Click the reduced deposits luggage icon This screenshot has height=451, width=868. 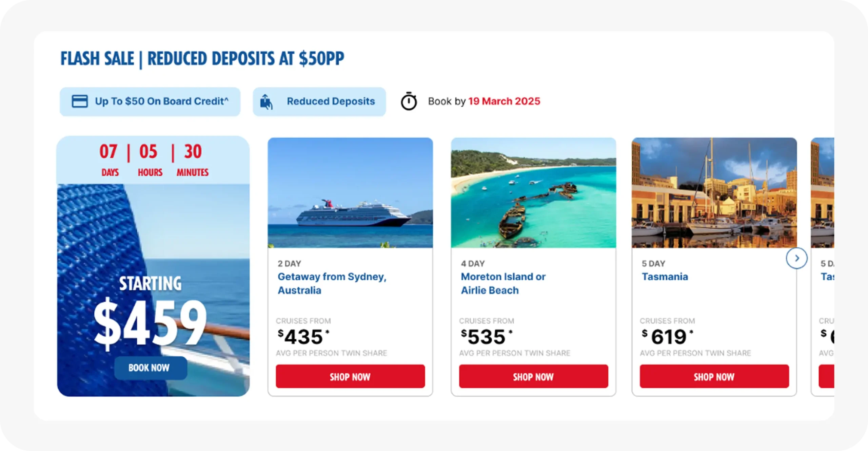(266, 102)
